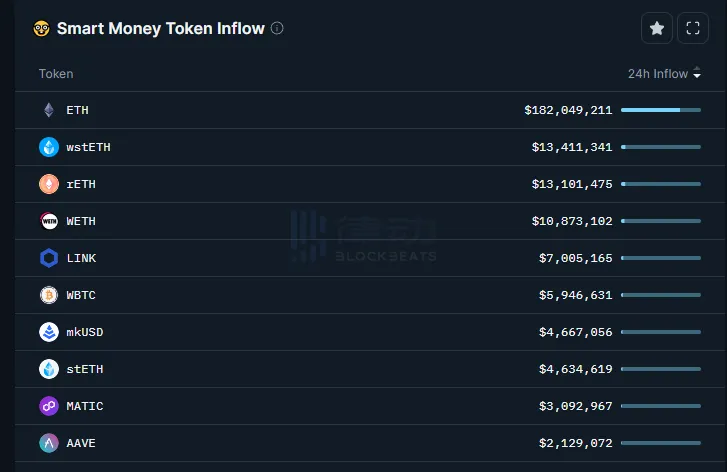The height and width of the screenshot is (472, 727).
Task: Select the LINK $7,005,165 inflow value
Action: [x=575, y=258]
